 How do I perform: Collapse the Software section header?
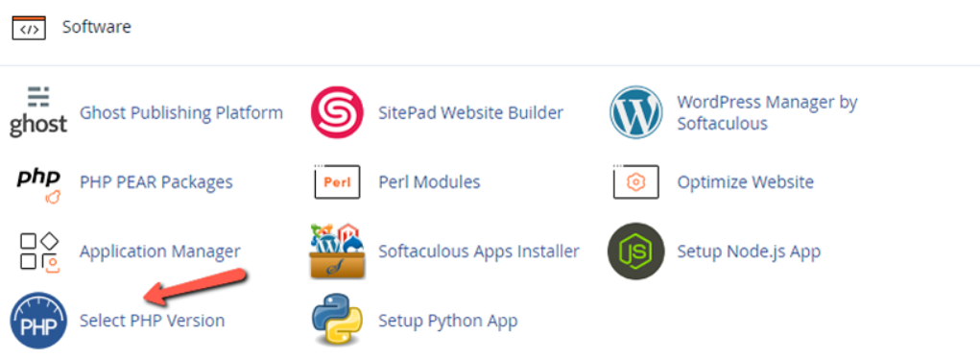tap(97, 27)
